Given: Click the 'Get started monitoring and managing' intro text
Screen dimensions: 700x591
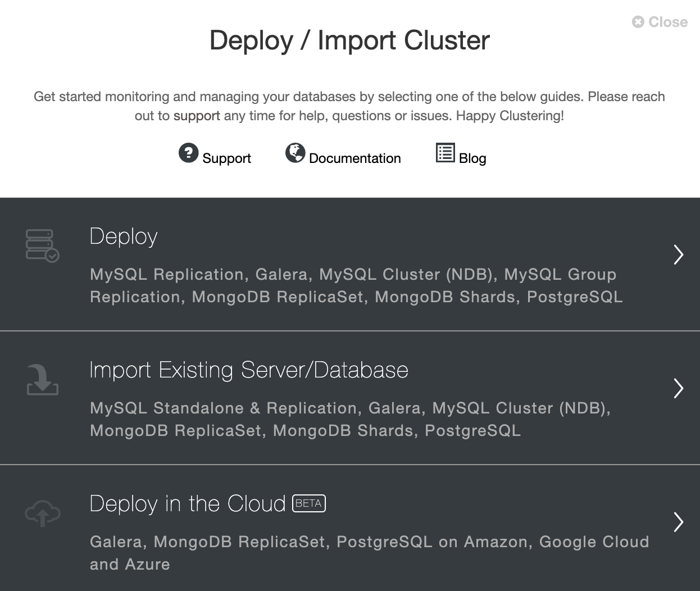Looking at the screenshot, I should (349, 106).
